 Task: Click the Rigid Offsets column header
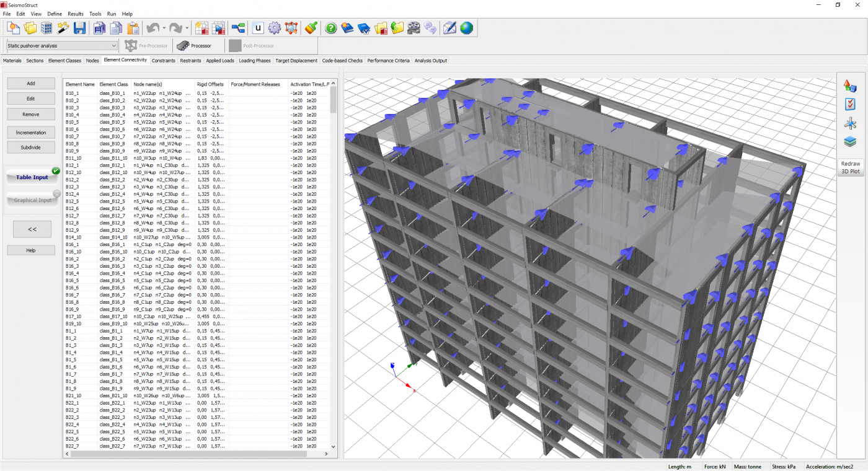pos(210,84)
